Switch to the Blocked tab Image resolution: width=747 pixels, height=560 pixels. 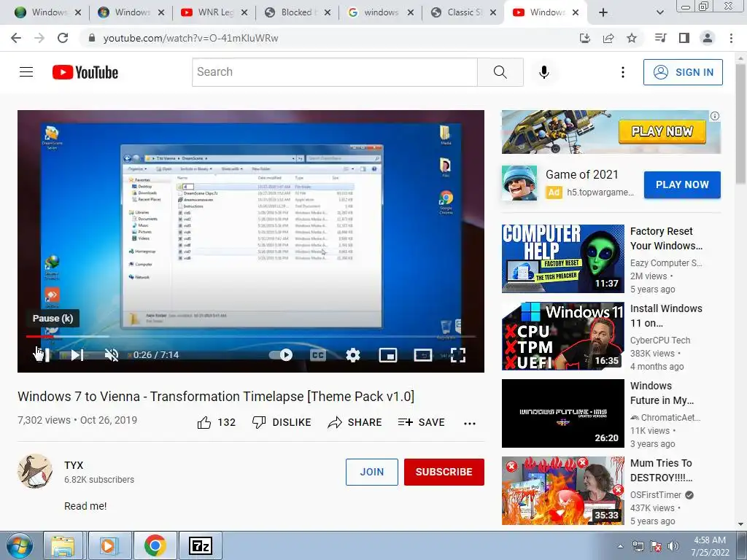pos(296,12)
